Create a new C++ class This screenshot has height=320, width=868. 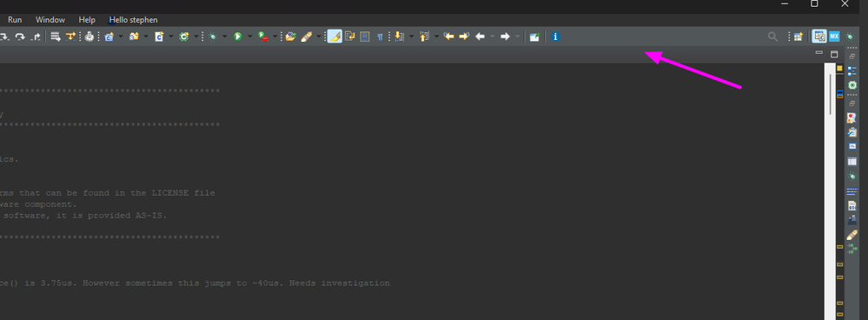pyautogui.click(x=184, y=37)
